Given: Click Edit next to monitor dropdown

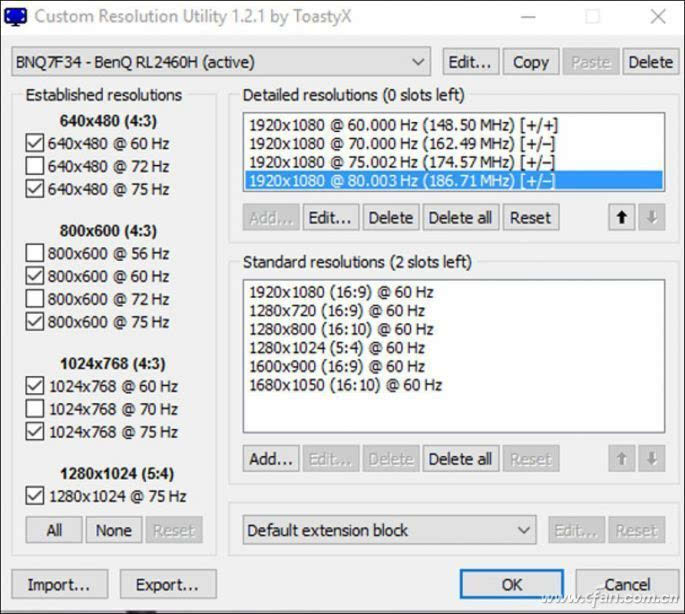Looking at the screenshot, I should click(471, 62).
